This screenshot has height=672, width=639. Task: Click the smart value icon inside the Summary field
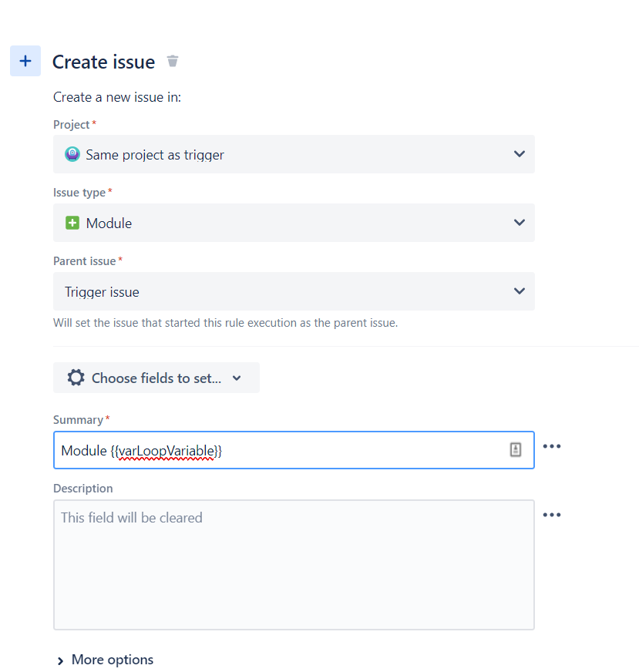[x=516, y=449]
